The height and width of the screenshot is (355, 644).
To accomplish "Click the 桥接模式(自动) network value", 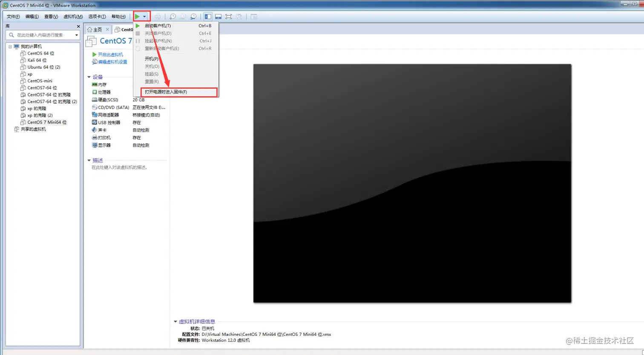I will (146, 115).
